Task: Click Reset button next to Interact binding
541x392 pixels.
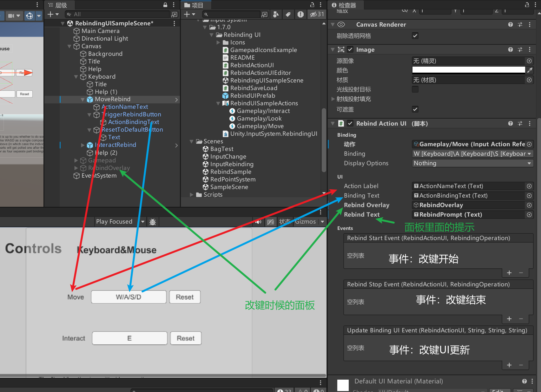Action: point(186,338)
